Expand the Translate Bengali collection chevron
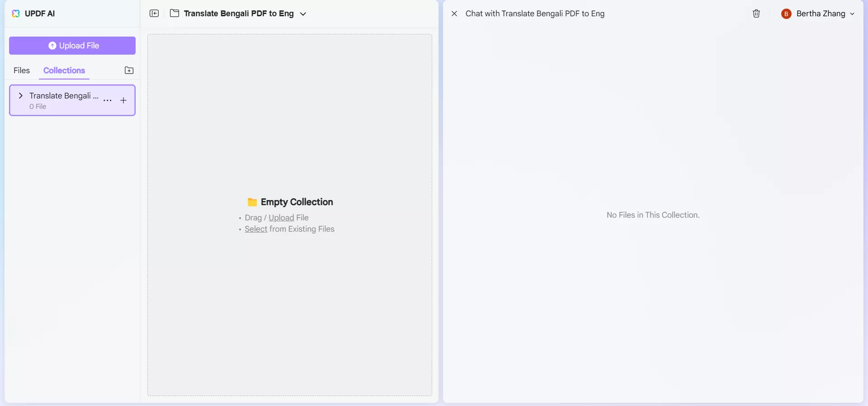Screen dimensions: 868x406 pyautogui.click(x=20, y=95)
